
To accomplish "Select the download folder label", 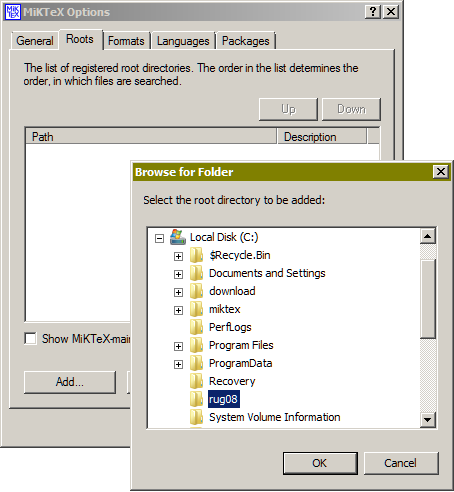I will coord(232,291).
